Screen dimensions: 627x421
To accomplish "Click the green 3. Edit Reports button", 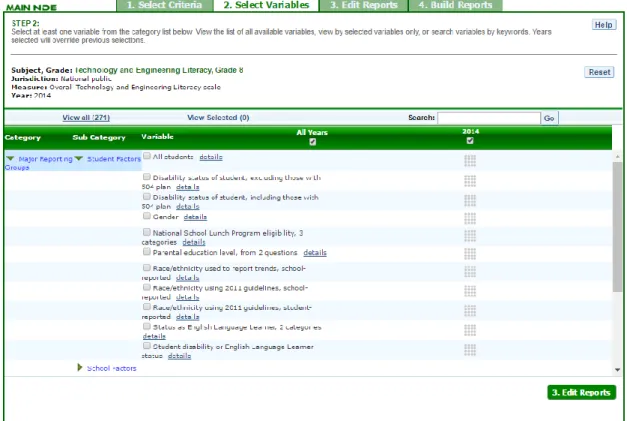I will (x=581, y=393).
